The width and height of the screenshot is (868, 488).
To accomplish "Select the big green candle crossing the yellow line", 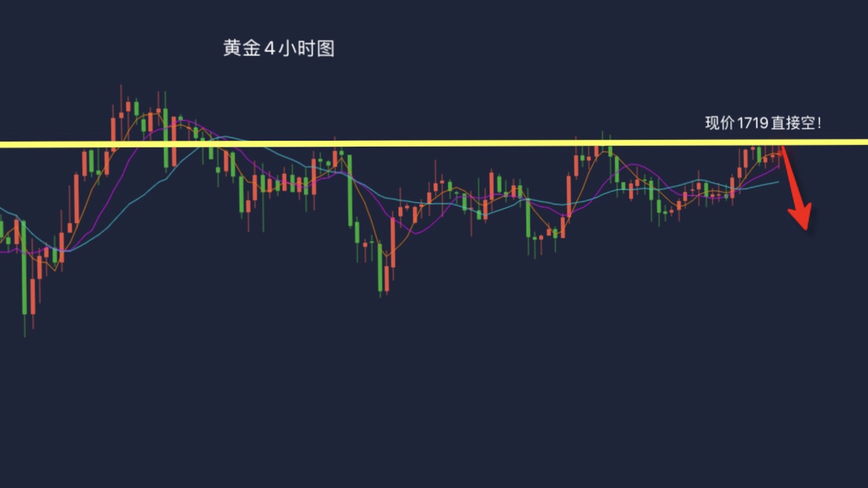I will (166, 137).
